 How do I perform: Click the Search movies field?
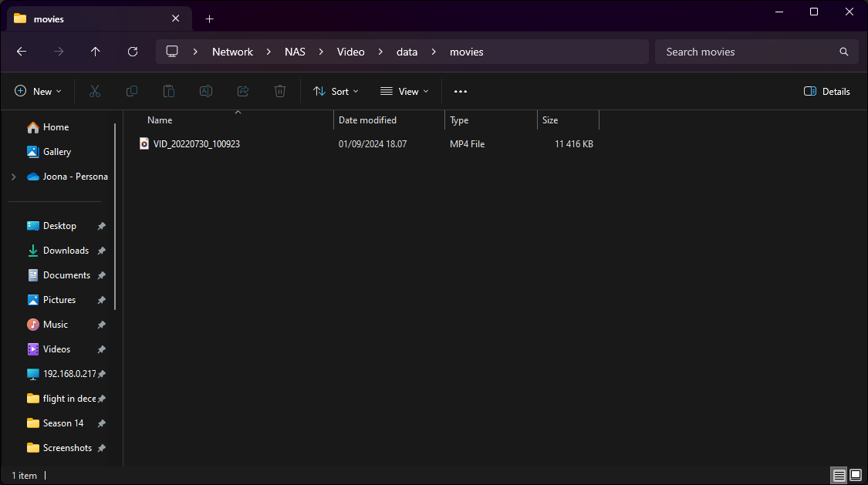click(748, 52)
